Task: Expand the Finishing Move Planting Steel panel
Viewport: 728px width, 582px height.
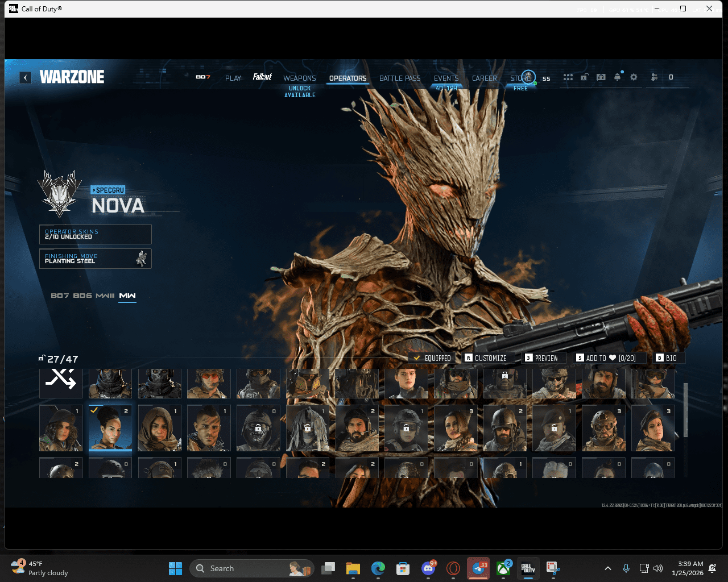Action: [x=96, y=259]
